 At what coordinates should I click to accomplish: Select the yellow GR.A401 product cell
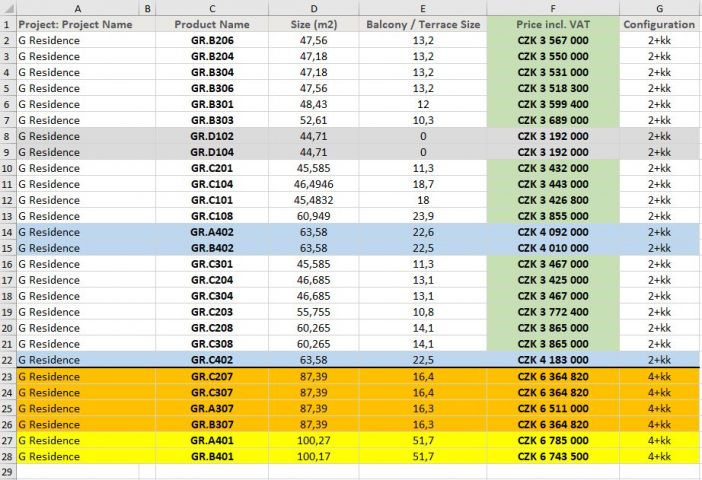(x=212, y=440)
